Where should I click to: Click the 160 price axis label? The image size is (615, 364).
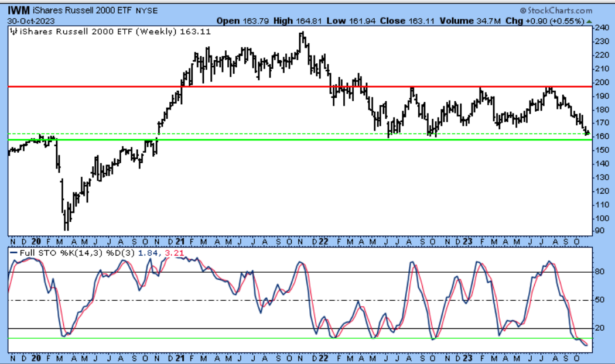602,136
